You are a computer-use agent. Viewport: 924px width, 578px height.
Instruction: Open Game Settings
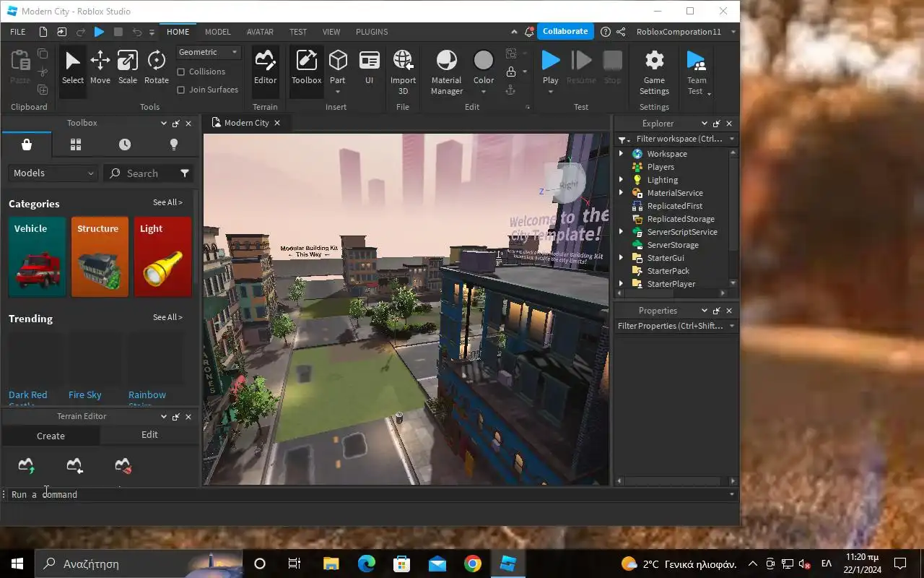click(x=654, y=72)
